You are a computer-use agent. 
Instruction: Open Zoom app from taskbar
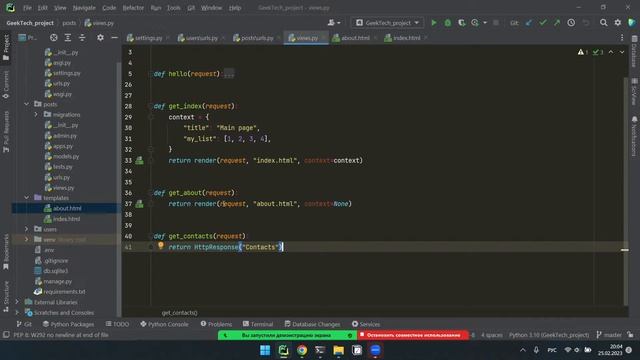click(x=375, y=350)
